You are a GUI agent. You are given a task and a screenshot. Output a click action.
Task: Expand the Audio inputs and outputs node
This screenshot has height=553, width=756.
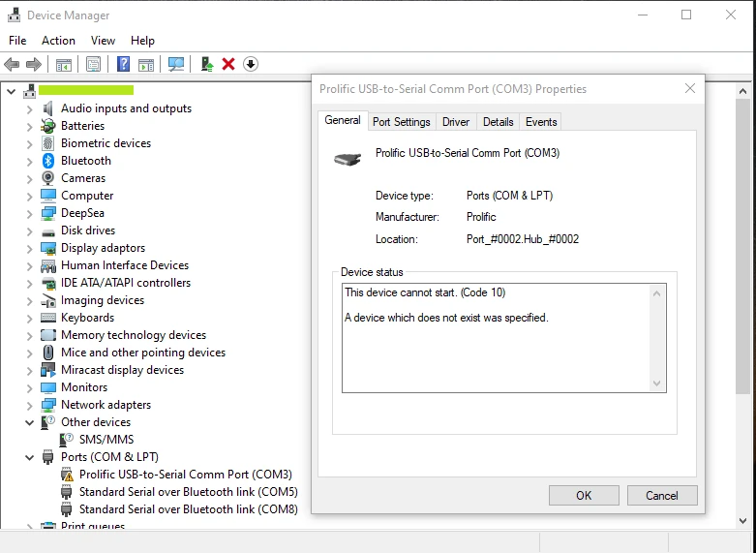point(29,109)
